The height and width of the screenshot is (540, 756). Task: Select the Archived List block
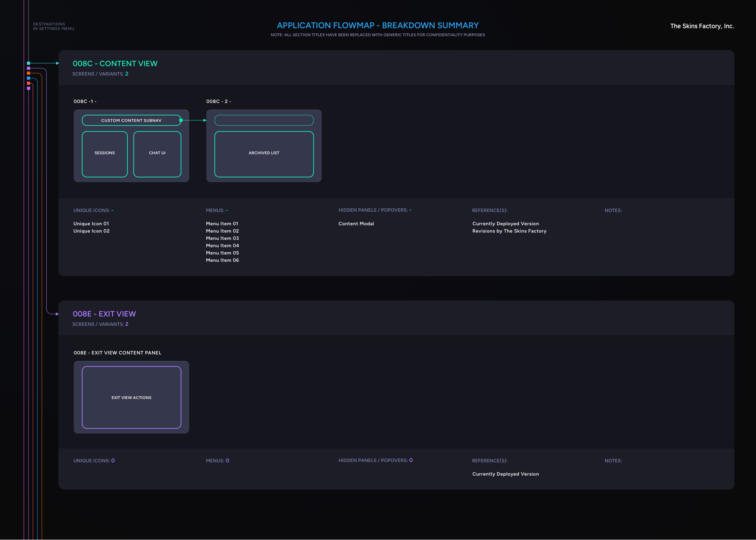(x=264, y=154)
